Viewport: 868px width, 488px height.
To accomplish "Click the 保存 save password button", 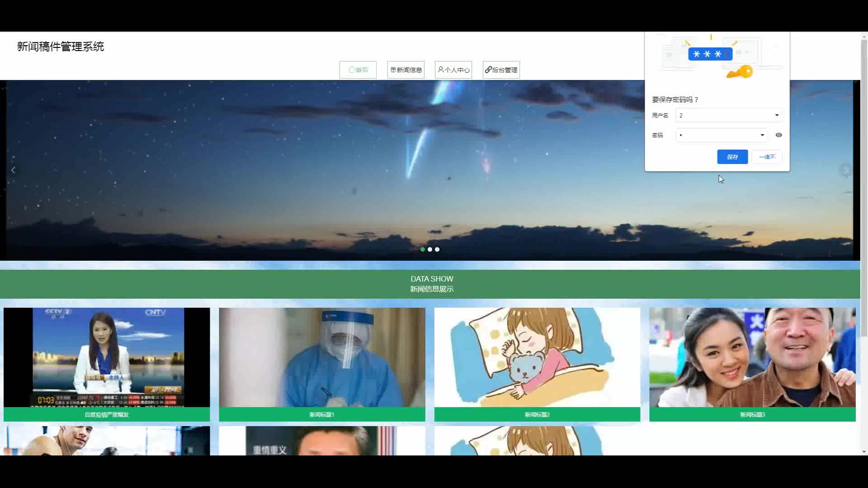I will (732, 157).
